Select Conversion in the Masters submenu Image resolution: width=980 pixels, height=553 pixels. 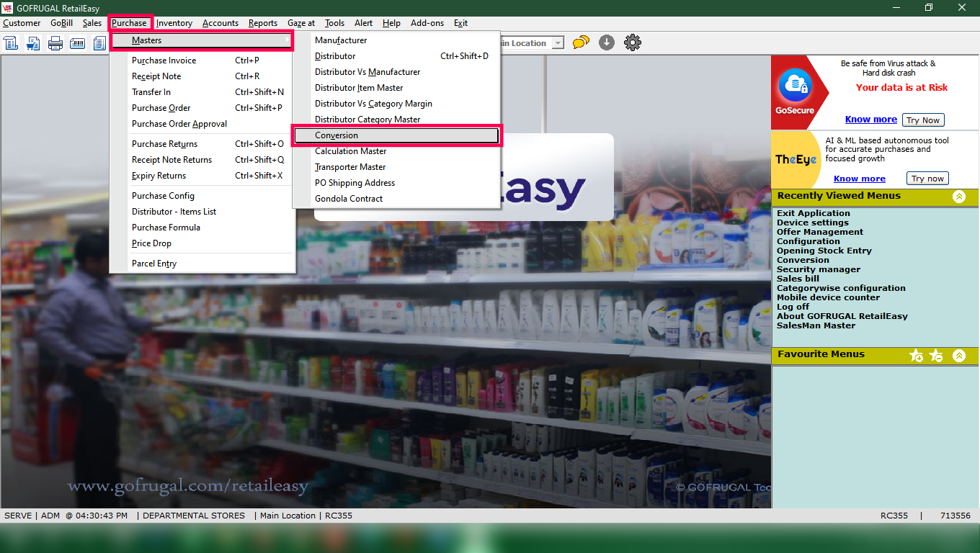[396, 135]
